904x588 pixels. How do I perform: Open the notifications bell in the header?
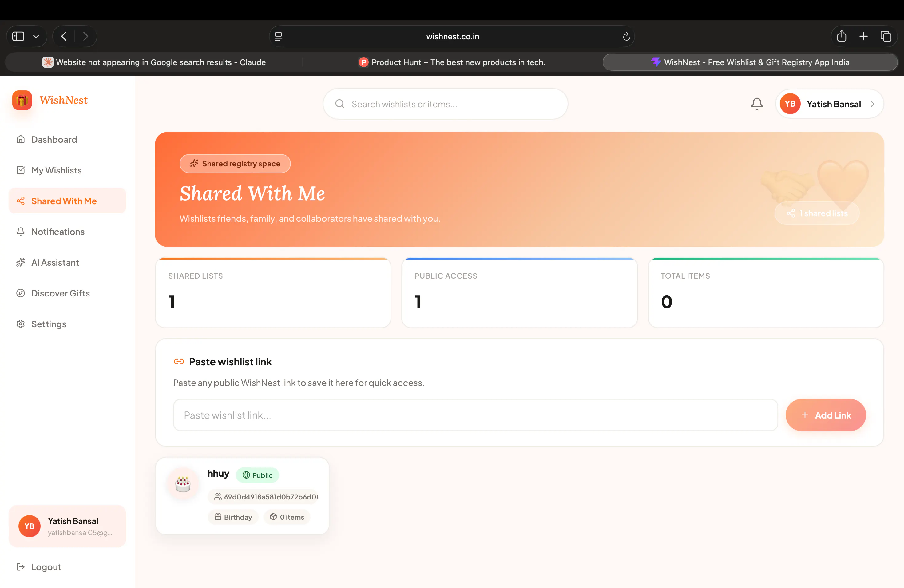tap(757, 104)
